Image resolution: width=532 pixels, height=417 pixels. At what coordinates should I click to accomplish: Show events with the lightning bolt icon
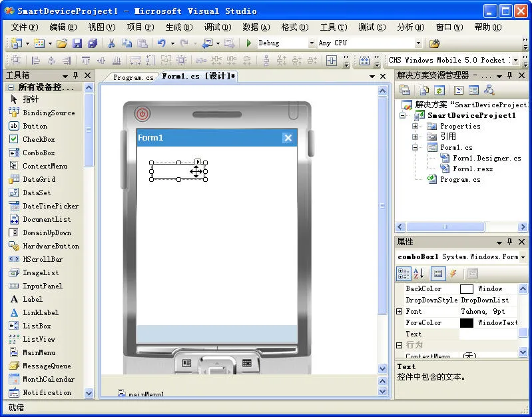(453, 273)
